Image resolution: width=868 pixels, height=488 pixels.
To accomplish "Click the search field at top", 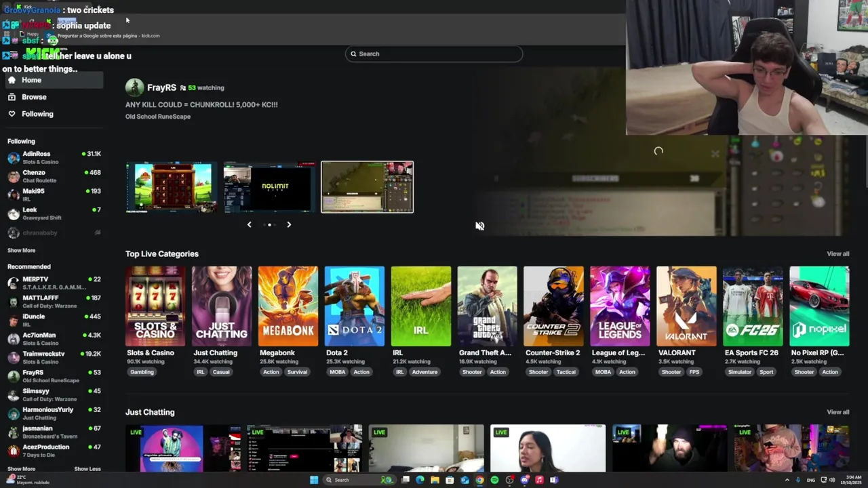I will 434,54.
